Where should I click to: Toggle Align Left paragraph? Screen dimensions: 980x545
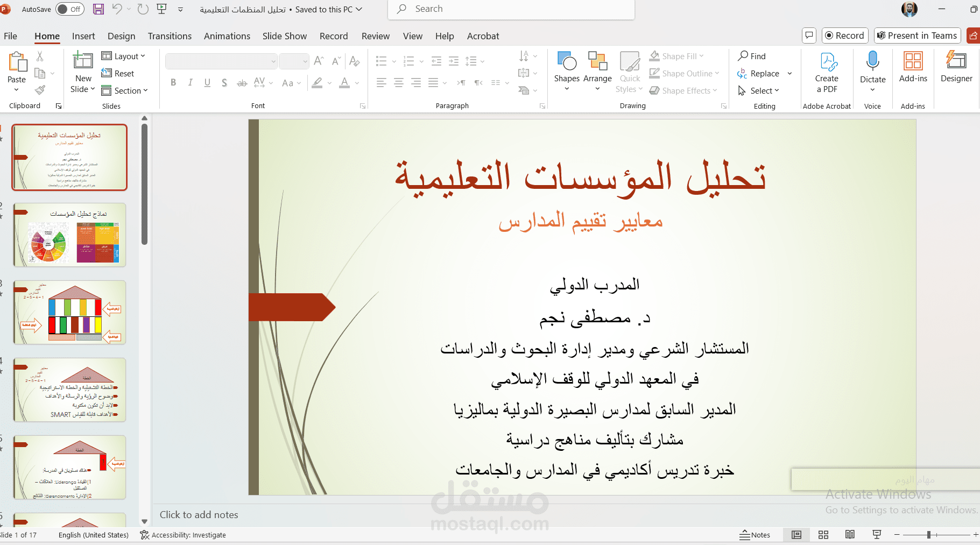point(382,83)
